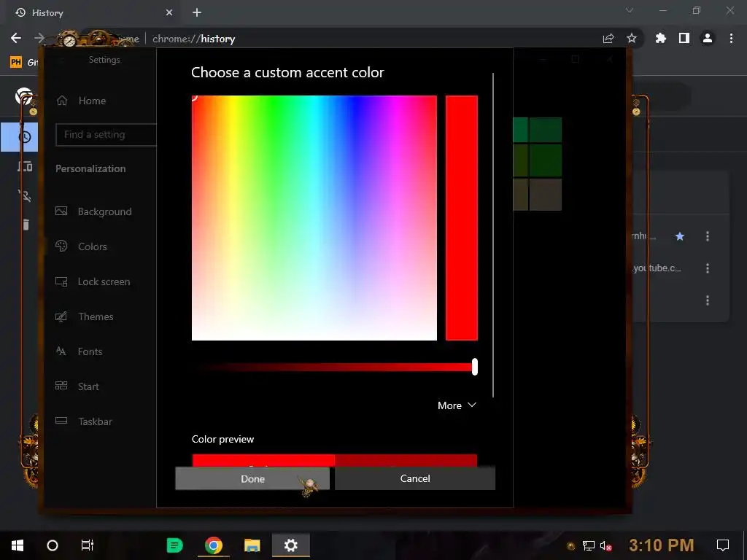Open File Explorer from taskbar
The image size is (747, 560).
252,545
